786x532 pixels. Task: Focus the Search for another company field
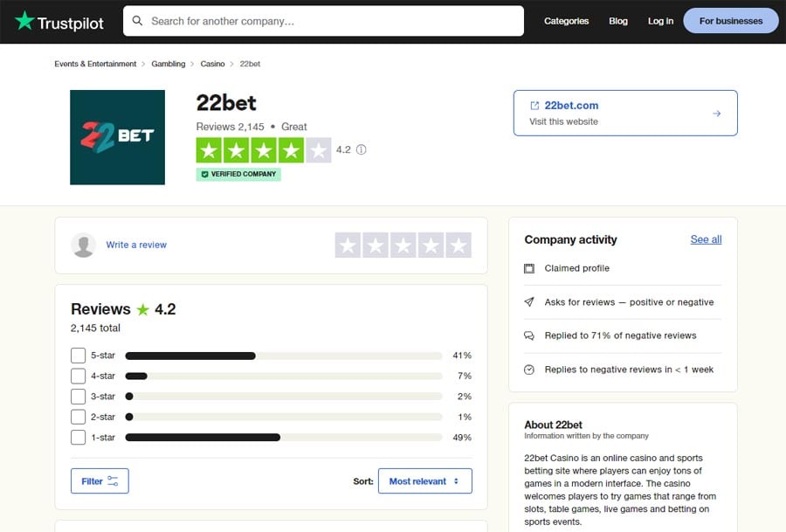tap(323, 21)
